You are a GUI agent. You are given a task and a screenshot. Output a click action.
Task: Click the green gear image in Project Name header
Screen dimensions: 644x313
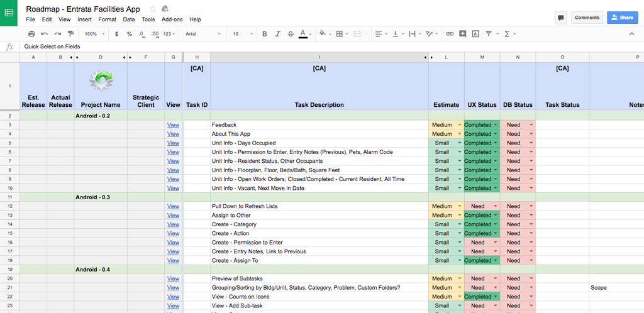coord(101,80)
